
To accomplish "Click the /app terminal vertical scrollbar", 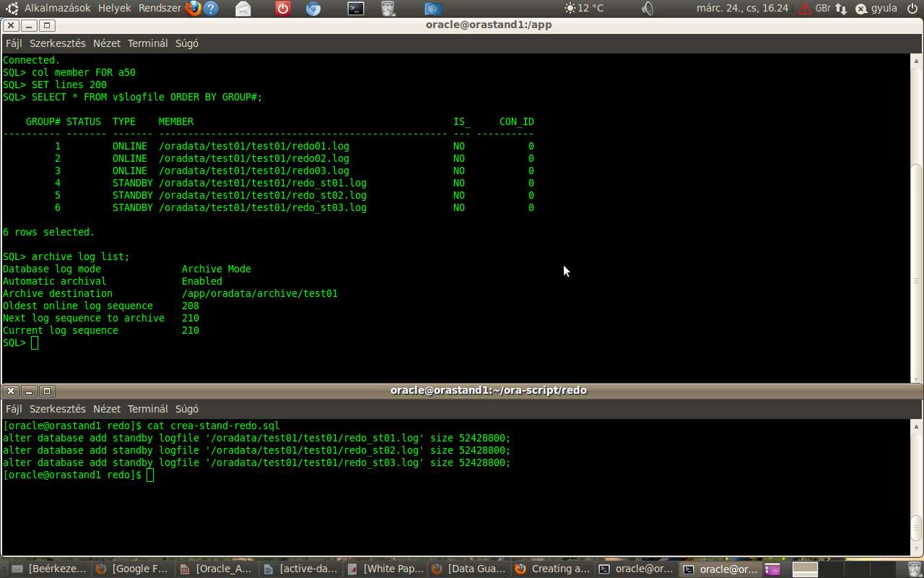I will [x=916, y=218].
